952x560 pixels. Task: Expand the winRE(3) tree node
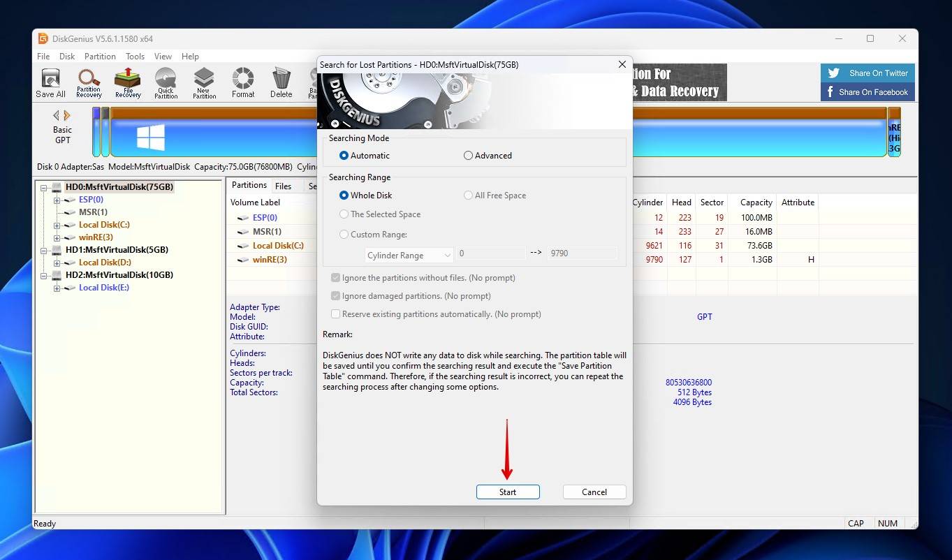coord(57,237)
